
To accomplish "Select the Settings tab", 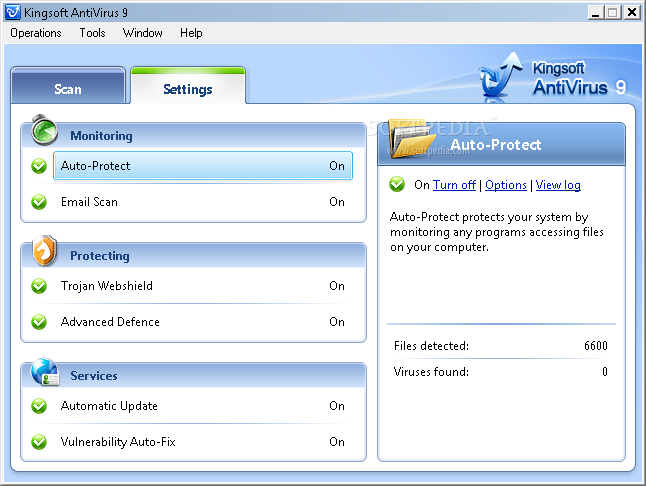I will tap(188, 86).
